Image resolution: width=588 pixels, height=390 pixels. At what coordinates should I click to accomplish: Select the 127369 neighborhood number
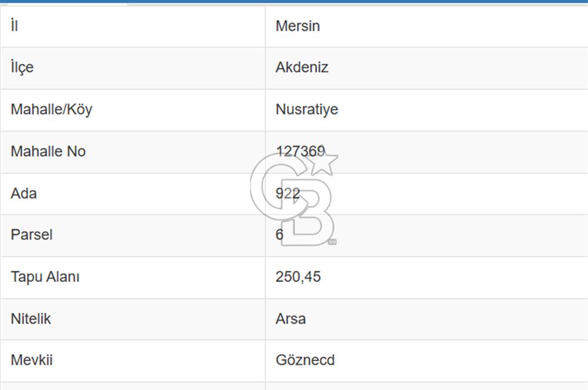point(300,152)
